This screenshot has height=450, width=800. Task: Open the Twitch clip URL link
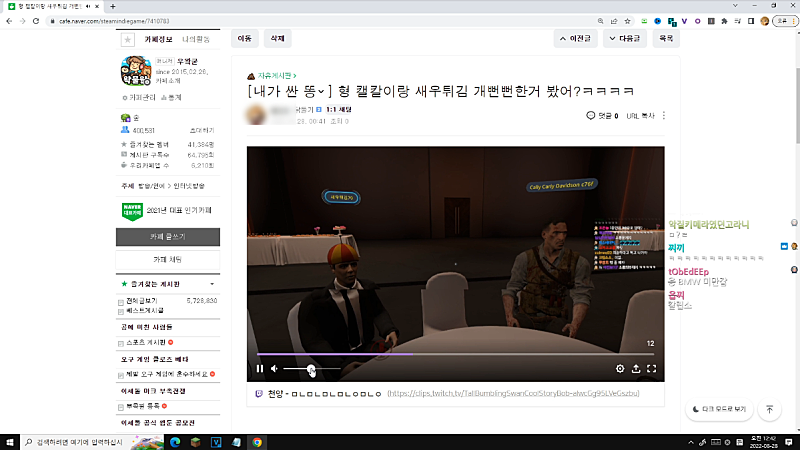[x=513, y=393]
